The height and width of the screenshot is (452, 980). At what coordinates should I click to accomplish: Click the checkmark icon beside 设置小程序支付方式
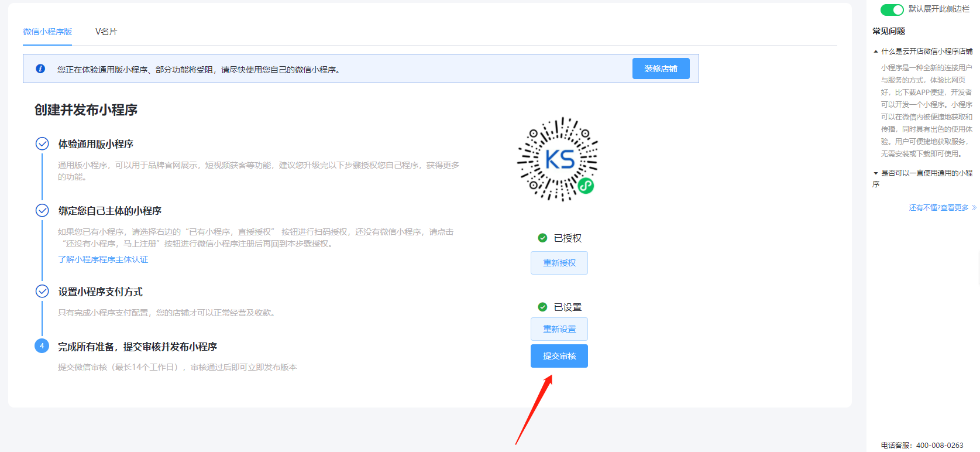(42, 291)
